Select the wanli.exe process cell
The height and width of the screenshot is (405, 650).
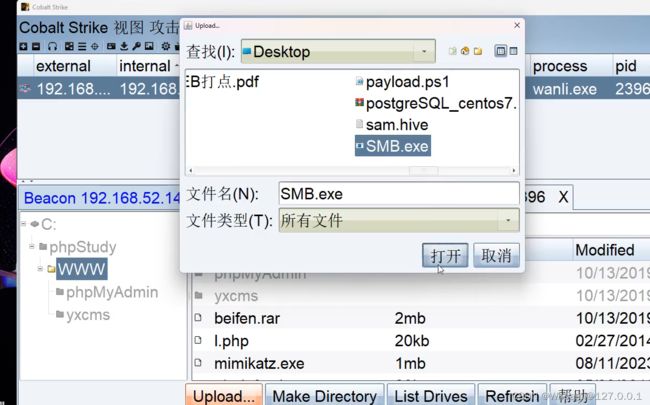click(565, 89)
